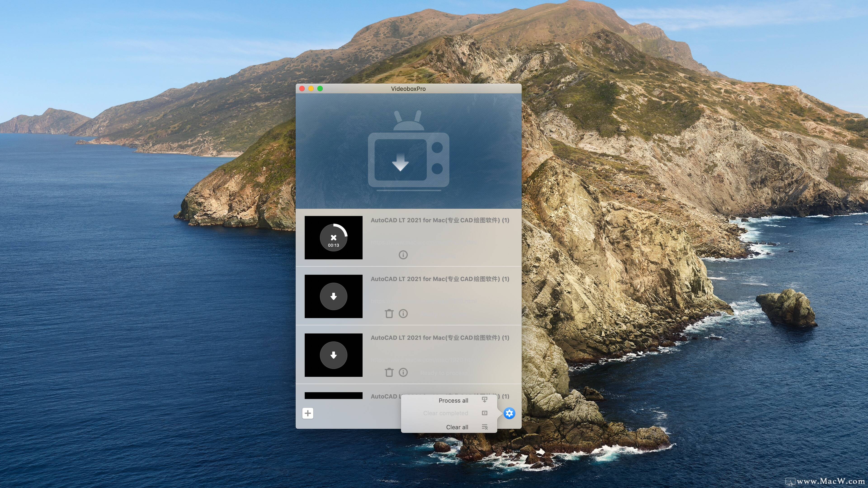Select the second item's AutoCAD LT 2021 title
Screen dimensions: 868x488
click(x=440, y=279)
